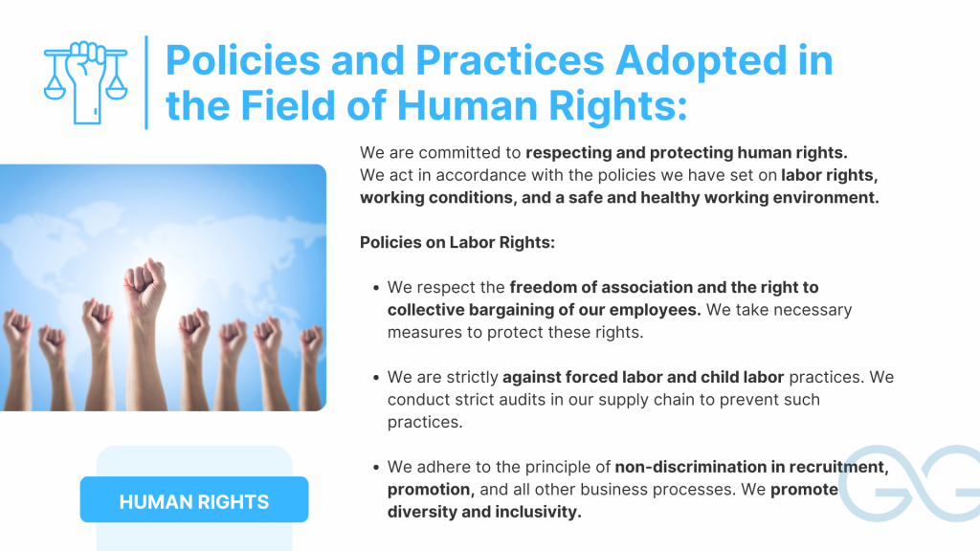Image resolution: width=980 pixels, height=551 pixels.
Task: Click the first bullet point dot
Action: point(374,287)
